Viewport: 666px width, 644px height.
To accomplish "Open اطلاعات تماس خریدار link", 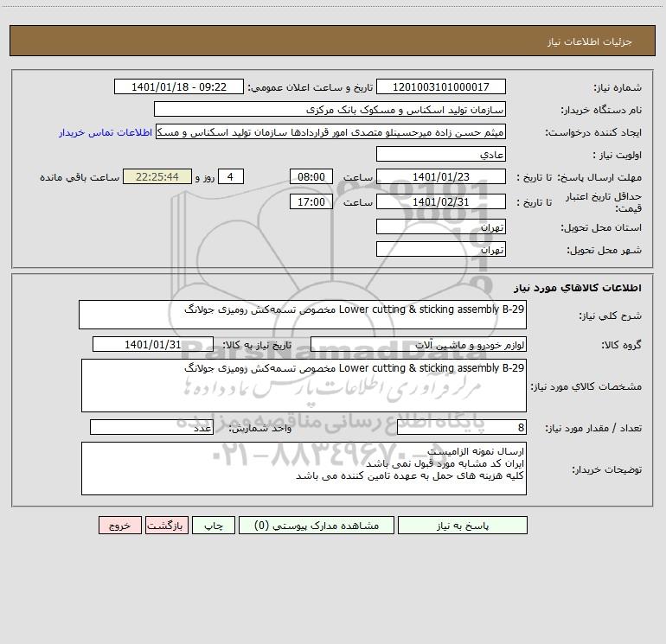I will tap(106, 132).
